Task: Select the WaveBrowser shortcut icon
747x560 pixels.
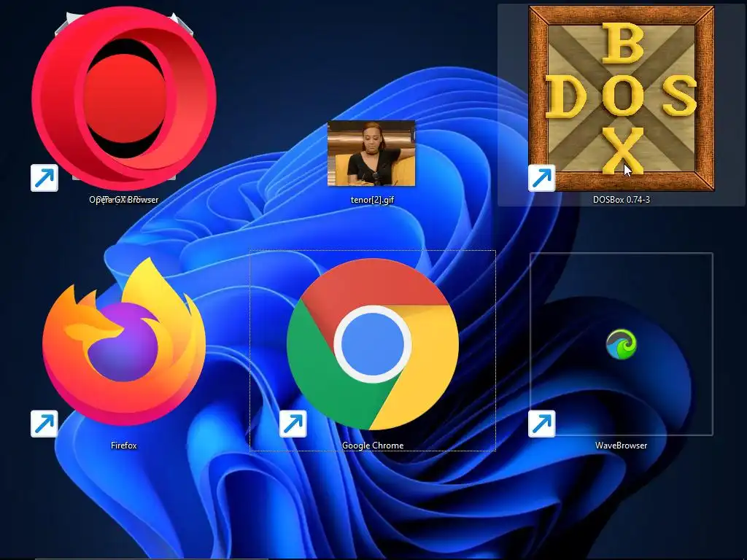Action: (x=622, y=344)
